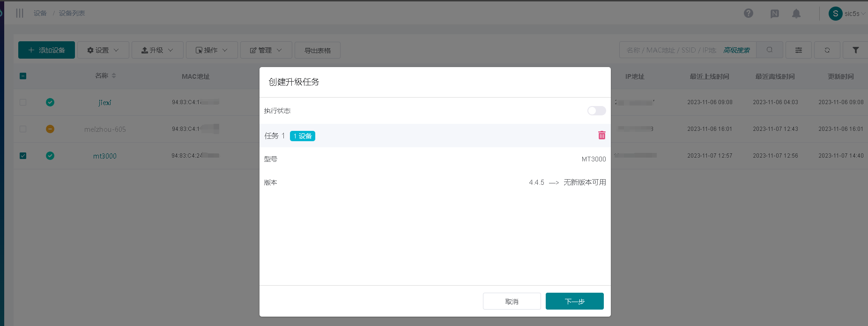This screenshot has width=868, height=326.
Task: Toggle the select-all header checkbox
Action: click(x=23, y=76)
